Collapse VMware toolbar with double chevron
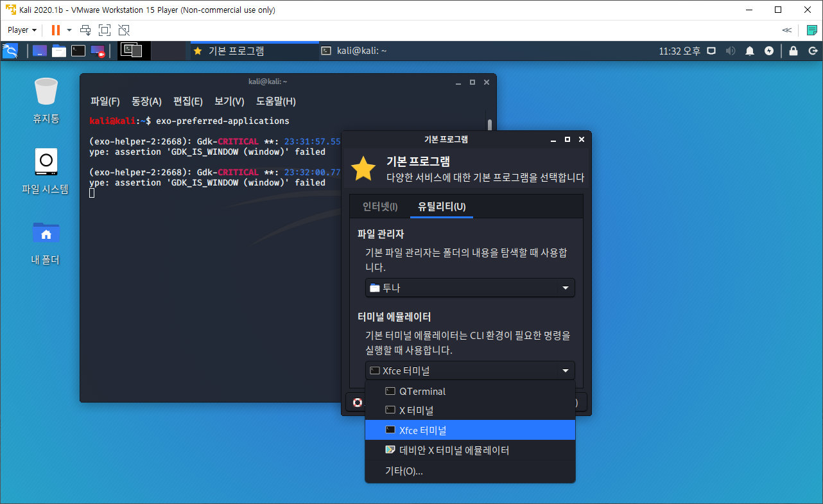 point(786,30)
